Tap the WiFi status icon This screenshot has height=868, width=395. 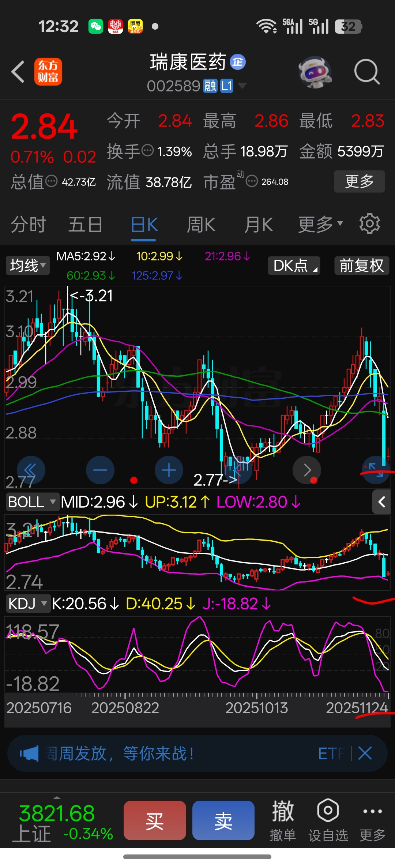pos(266,26)
